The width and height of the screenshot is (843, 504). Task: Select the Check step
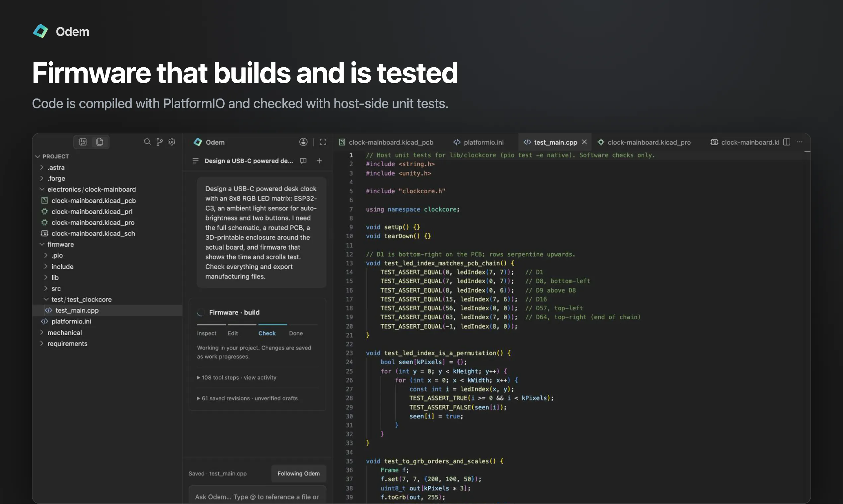coord(267,333)
